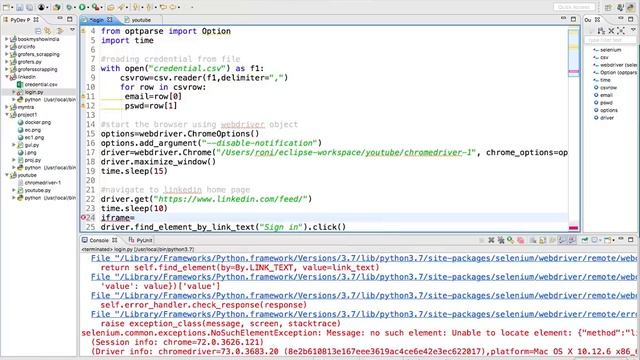Click the New file toolbar icon
Screen dimensions: 640x360
pyautogui.click(x=6, y=7)
